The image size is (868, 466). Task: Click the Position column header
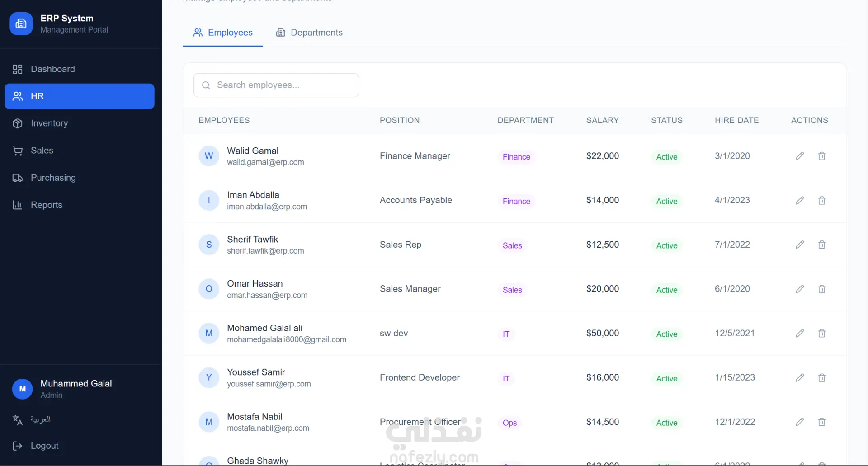click(x=400, y=120)
